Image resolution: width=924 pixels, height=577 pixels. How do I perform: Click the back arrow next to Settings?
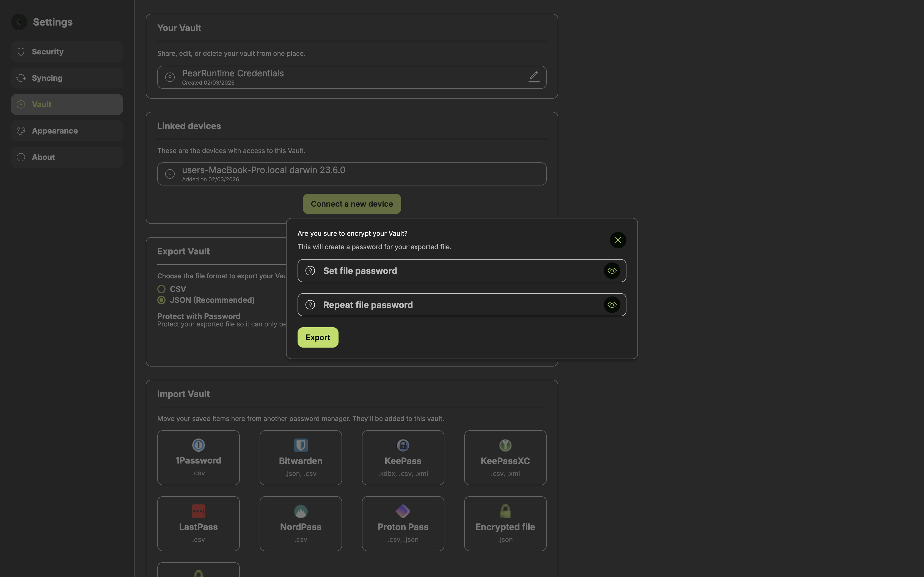(x=19, y=22)
